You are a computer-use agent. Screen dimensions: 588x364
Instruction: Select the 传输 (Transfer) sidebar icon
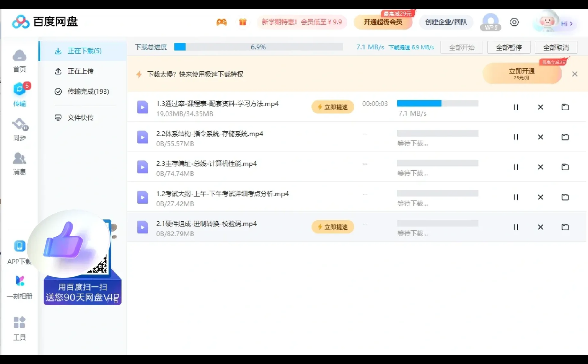pyautogui.click(x=19, y=95)
